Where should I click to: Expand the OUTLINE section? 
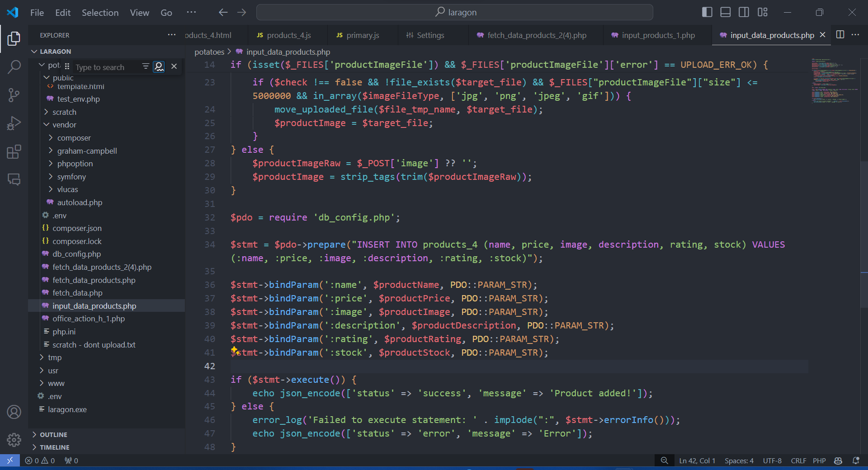53,434
